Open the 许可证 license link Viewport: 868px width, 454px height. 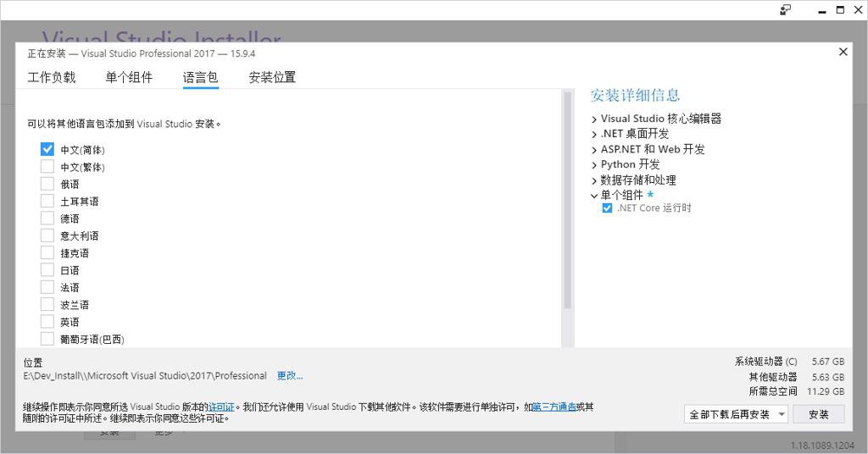click(x=221, y=407)
